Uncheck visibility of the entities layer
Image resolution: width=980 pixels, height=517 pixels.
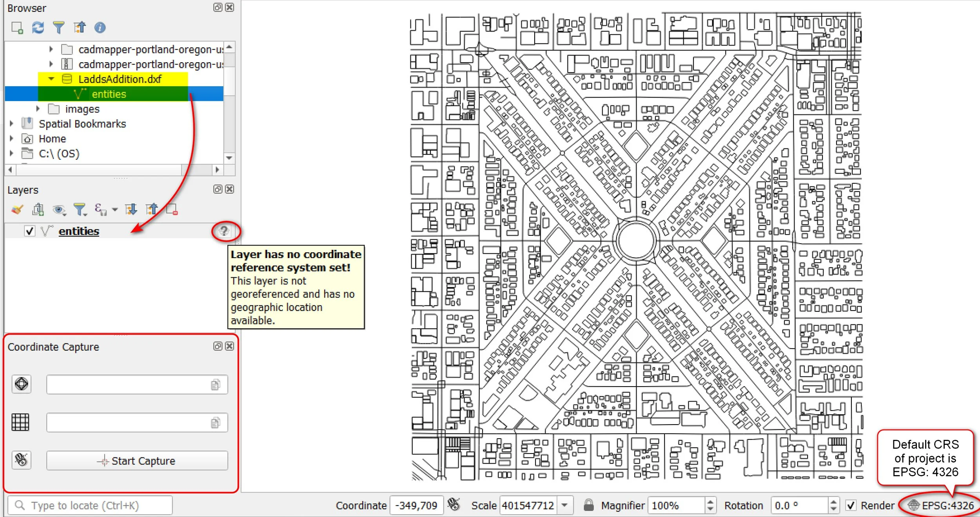pos(29,231)
